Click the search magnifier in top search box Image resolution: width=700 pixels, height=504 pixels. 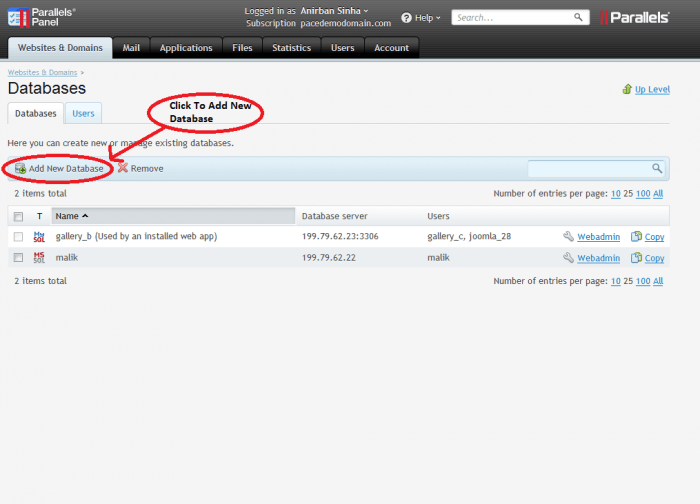(579, 18)
